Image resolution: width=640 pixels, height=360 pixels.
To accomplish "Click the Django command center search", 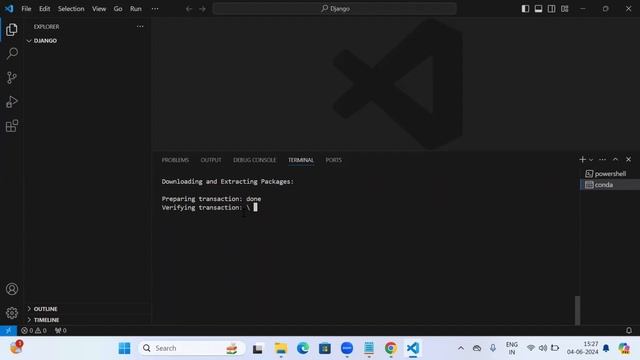I will 335,9.
